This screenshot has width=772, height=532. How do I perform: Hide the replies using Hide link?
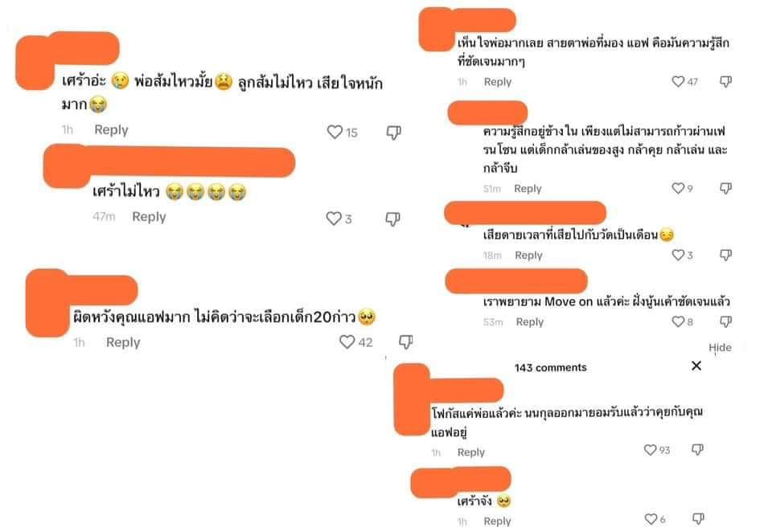(x=720, y=347)
